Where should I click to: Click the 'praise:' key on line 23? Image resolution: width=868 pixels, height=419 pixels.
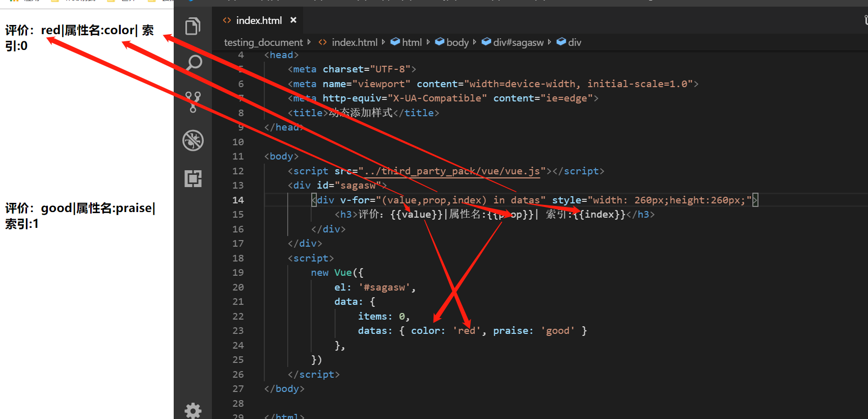[513, 330]
